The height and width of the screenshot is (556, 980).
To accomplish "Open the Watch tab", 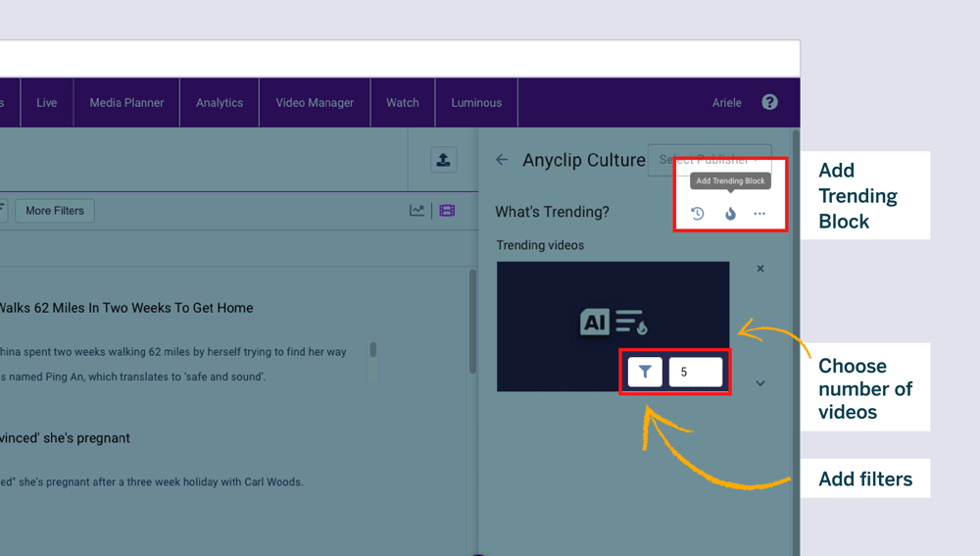I will click(x=403, y=103).
